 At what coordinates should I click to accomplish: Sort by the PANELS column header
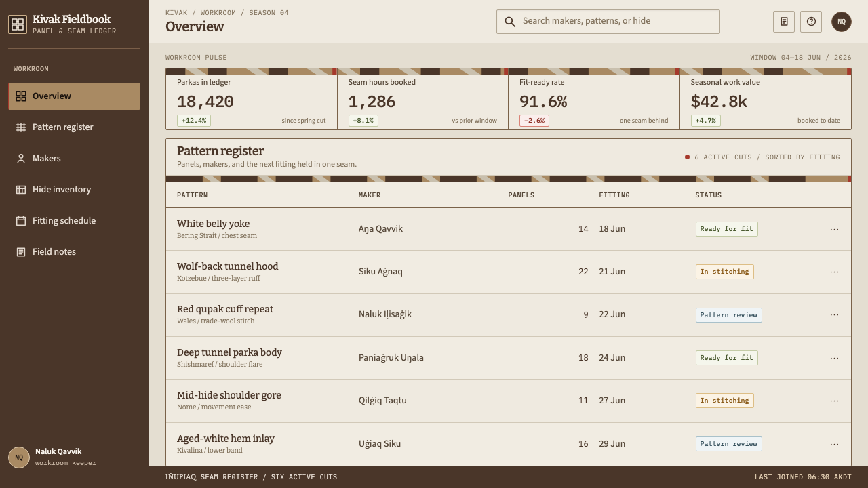(521, 195)
